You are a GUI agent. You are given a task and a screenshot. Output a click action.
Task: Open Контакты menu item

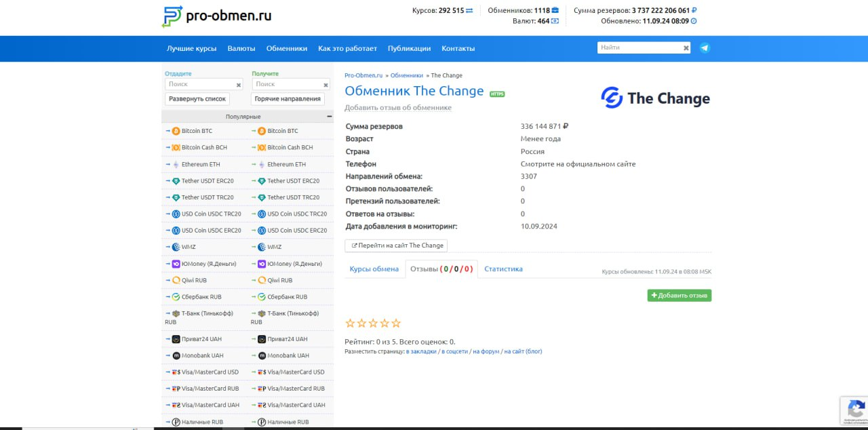(x=458, y=48)
